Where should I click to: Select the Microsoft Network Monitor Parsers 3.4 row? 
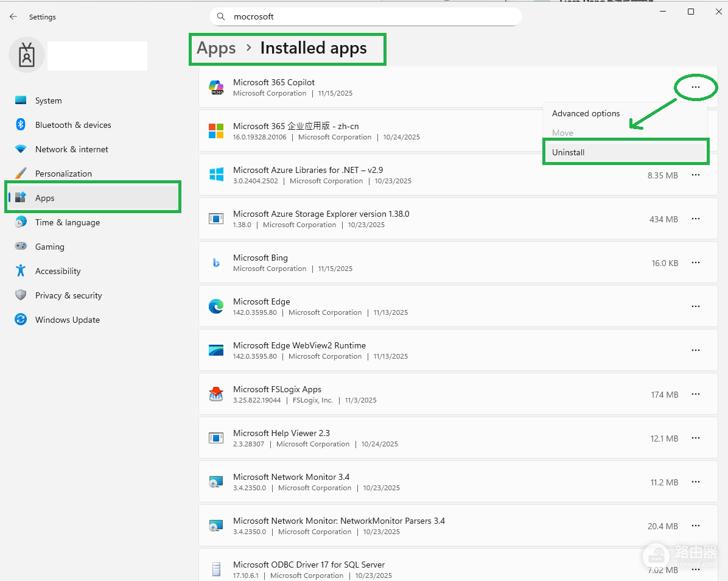458,526
